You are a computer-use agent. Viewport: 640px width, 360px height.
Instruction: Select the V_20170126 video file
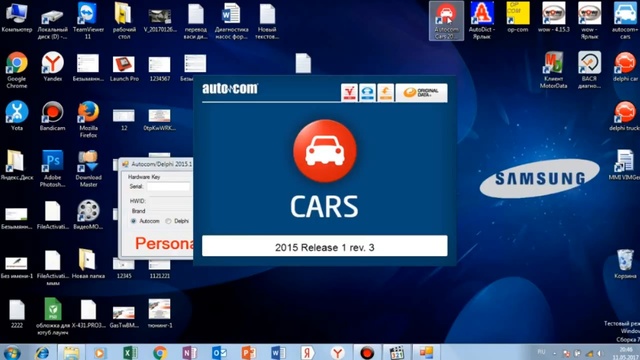pos(160,20)
